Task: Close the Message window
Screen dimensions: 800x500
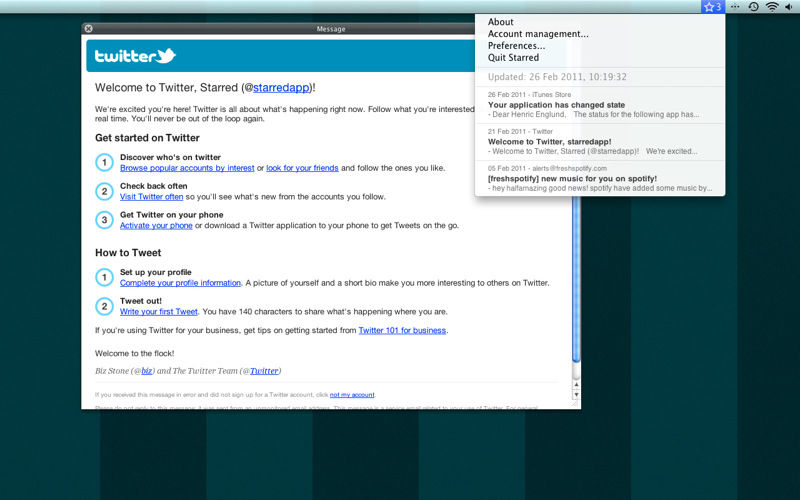Action: pyautogui.click(x=88, y=29)
